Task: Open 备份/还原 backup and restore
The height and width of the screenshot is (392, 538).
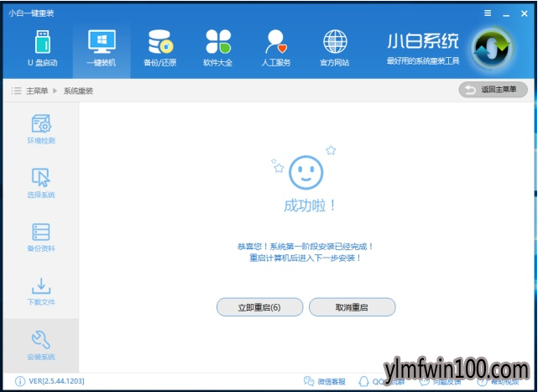Action: (x=160, y=48)
